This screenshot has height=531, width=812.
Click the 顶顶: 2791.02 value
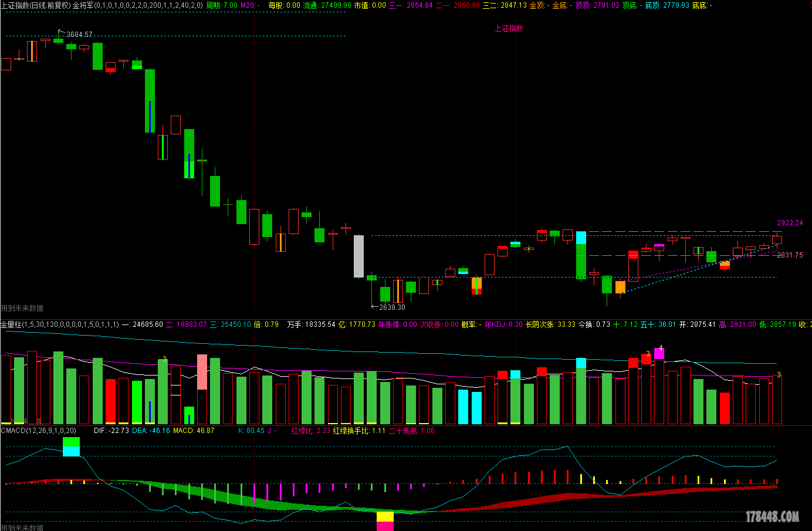point(597,5)
